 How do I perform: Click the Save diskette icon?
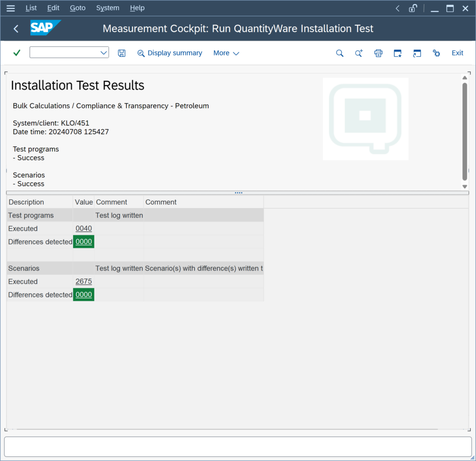(x=121, y=53)
